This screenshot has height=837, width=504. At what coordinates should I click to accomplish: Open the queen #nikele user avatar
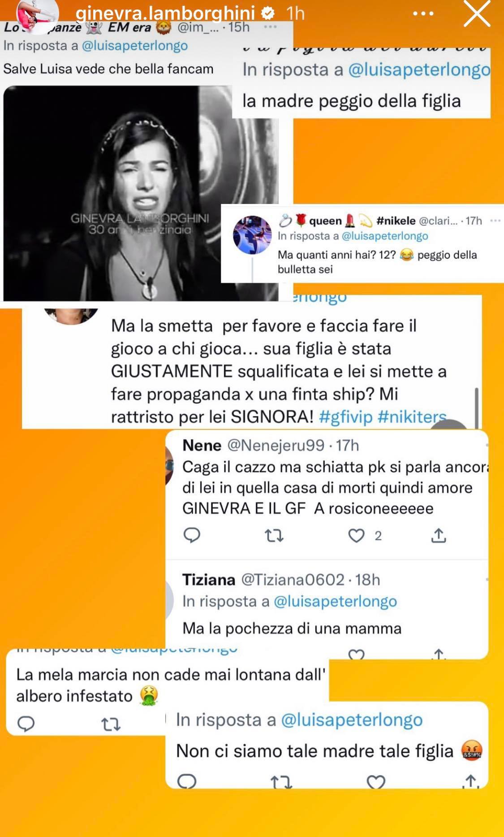[252, 234]
